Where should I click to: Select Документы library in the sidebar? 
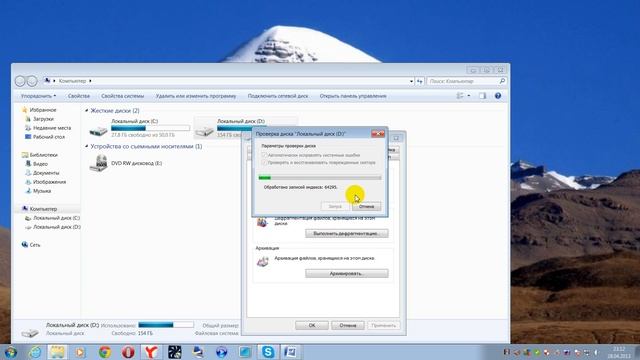46,173
